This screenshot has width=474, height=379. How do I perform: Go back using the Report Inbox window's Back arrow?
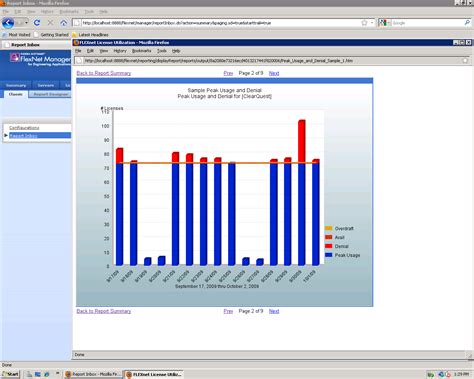pyautogui.click(x=8, y=23)
